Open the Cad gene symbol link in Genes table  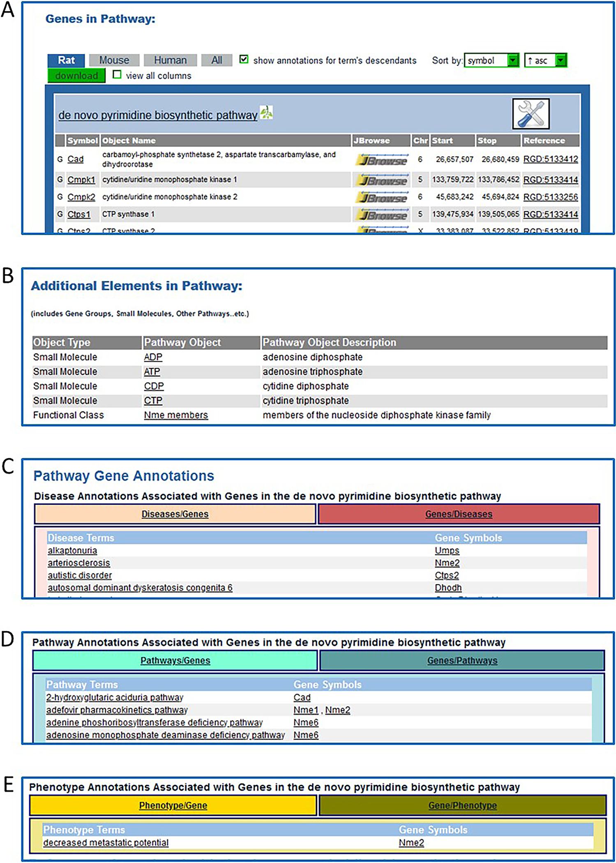click(x=76, y=159)
